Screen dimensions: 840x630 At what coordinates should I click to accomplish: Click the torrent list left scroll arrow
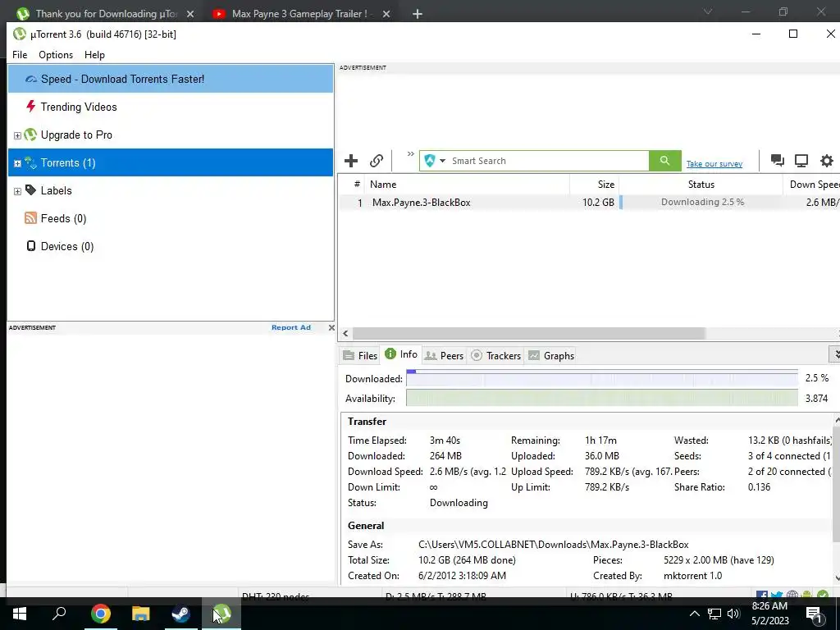345,333
